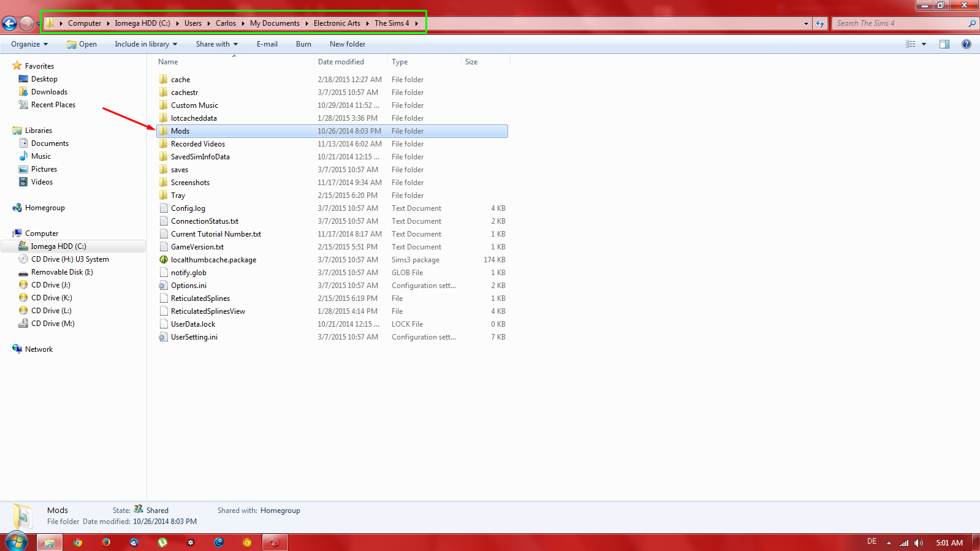Open Network in navigation pane

39,349
